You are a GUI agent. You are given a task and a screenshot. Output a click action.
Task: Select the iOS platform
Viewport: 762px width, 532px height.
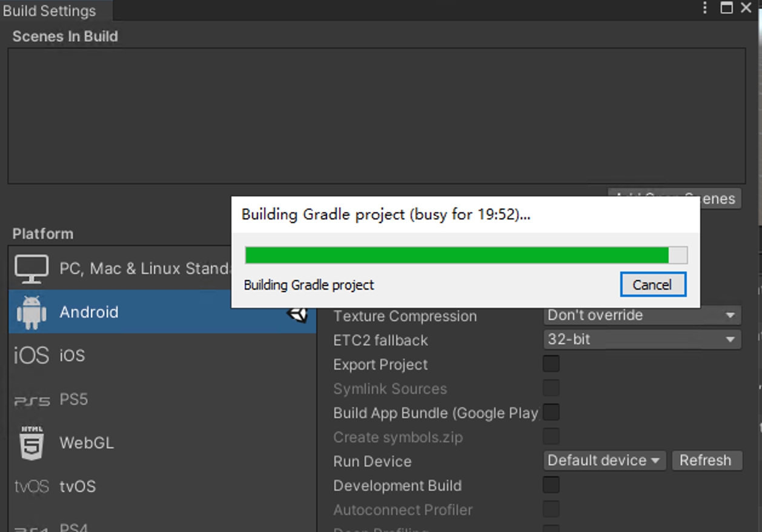tap(162, 355)
